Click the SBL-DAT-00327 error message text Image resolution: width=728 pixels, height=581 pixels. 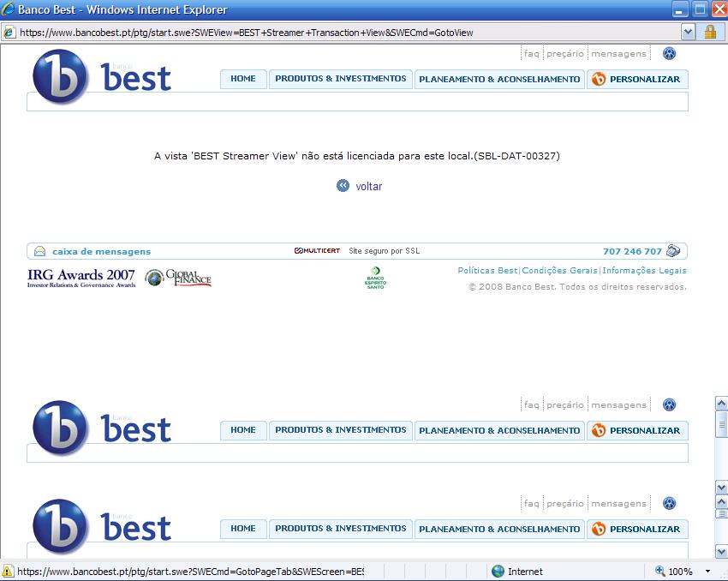356,156
